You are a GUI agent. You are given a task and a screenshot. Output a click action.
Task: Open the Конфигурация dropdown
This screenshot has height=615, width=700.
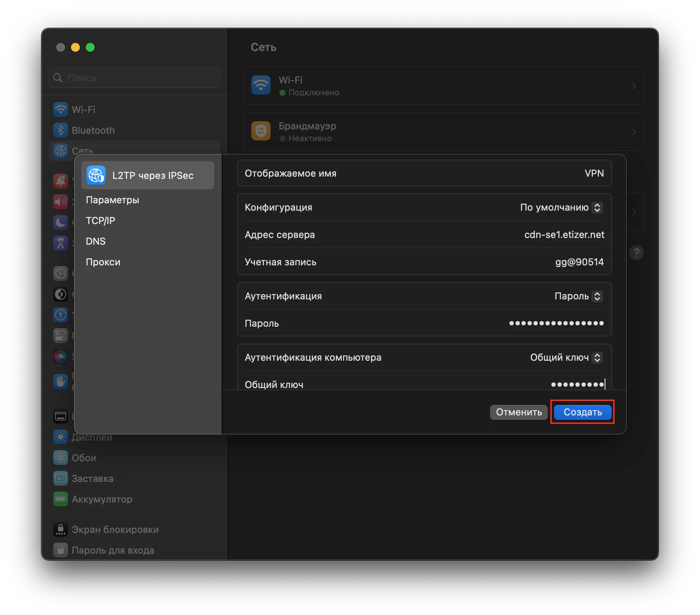[x=597, y=207]
